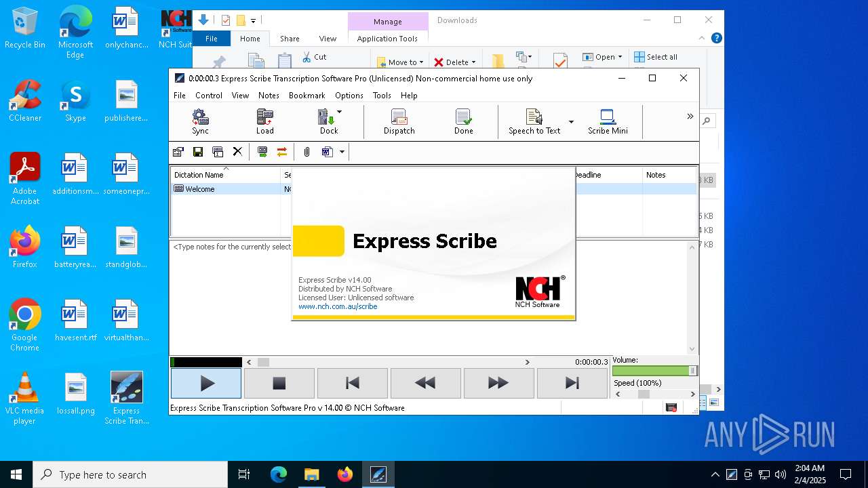The height and width of the screenshot is (488, 868).
Task: Expand the toolbar overflow chevron
Action: [x=690, y=117]
